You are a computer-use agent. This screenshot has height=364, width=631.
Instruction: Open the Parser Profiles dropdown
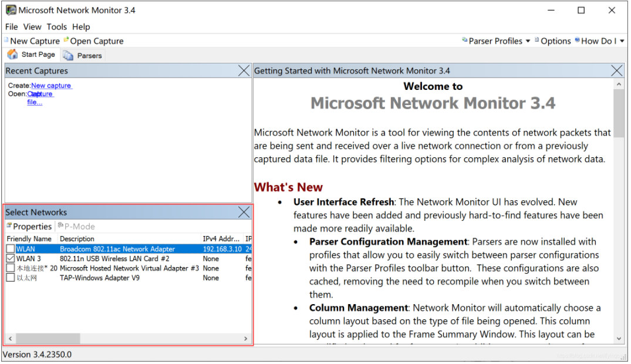(496, 41)
